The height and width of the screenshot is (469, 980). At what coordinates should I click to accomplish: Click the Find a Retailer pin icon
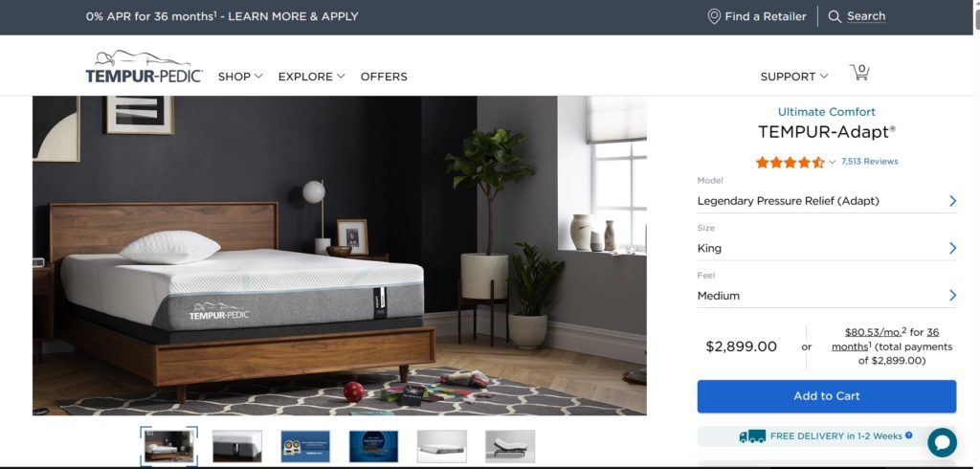(x=714, y=16)
